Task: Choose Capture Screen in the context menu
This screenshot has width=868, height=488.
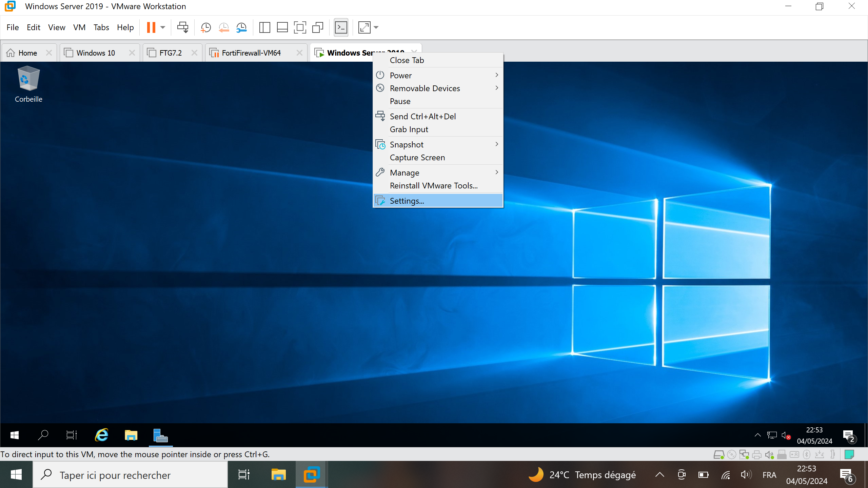Action: [x=438, y=157]
